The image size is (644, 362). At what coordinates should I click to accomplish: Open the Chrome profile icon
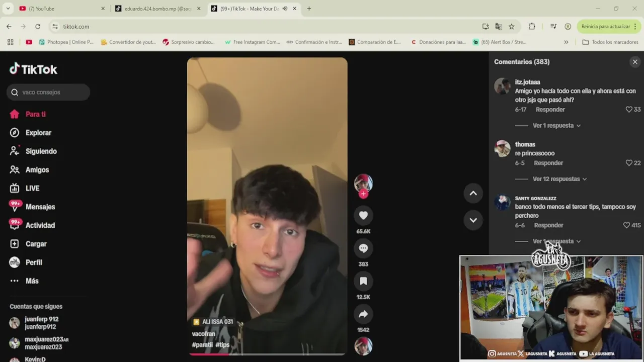point(568,27)
